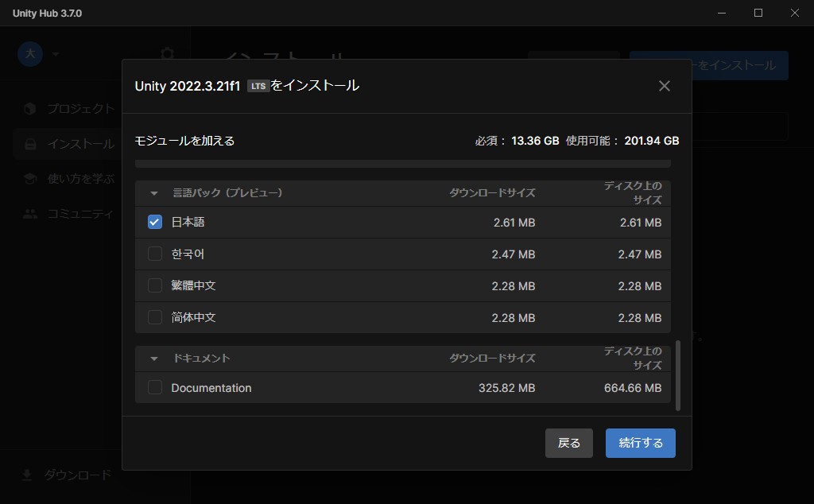The height and width of the screenshot is (504, 814).
Task: Click the Downloads arrow icon
Action: click(27, 475)
